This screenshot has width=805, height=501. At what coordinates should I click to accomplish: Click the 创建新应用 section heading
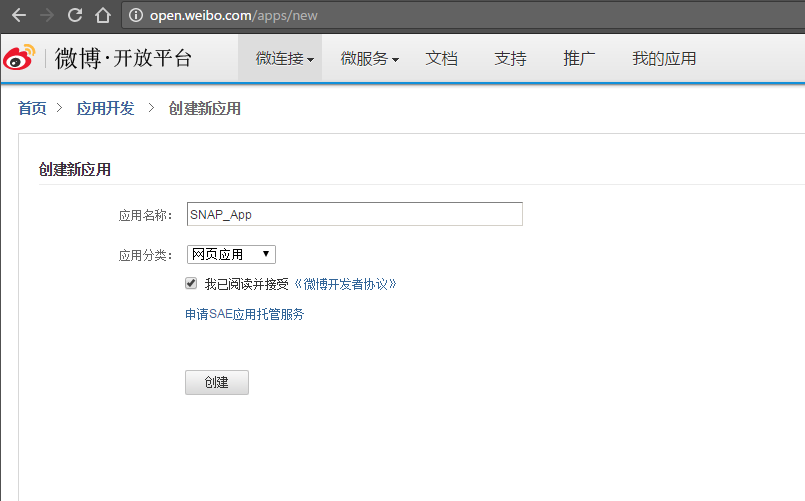75,169
